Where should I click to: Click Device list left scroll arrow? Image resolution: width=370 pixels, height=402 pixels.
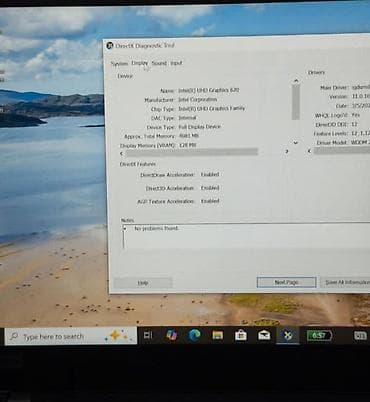point(122,153)
